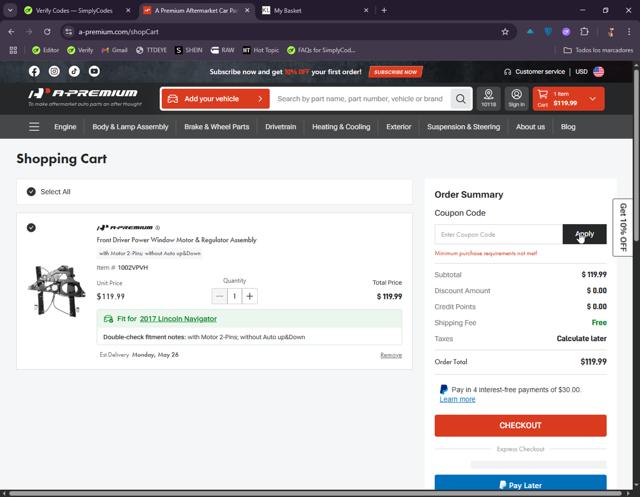This screenshot has width=640, height=497.
Task: Open the SHEIN bookmark
Action: coord(189,50)
